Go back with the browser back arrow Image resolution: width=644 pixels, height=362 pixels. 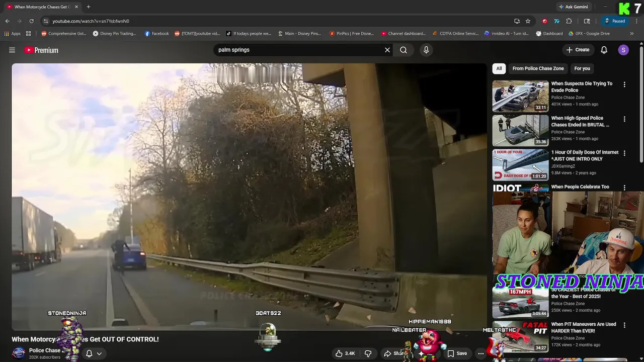tap(7, 21)
